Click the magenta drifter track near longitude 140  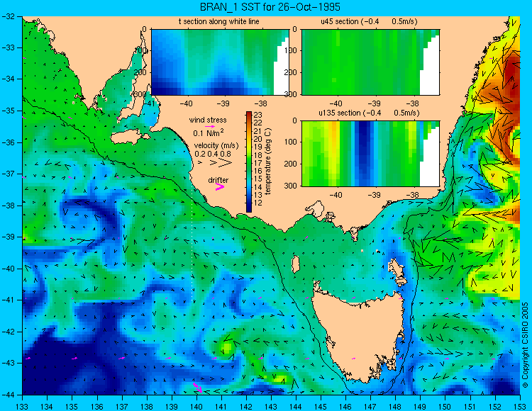197,388
